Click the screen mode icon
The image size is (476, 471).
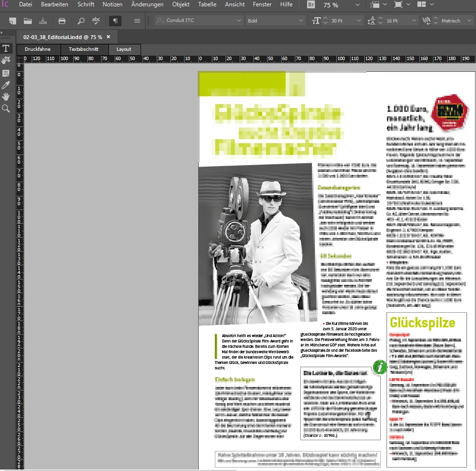[398, 4]
